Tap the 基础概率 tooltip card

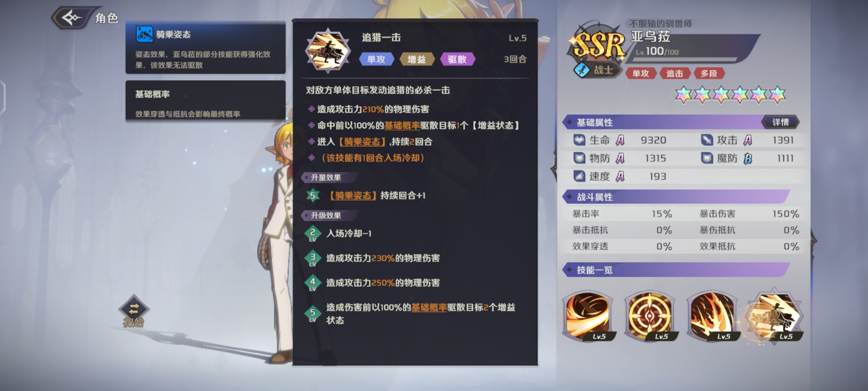pos(205,100)
